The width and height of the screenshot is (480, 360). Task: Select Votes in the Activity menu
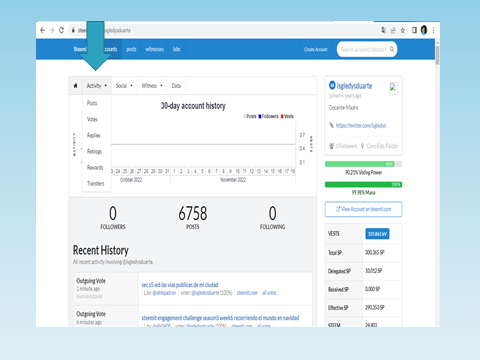point(92,119)
